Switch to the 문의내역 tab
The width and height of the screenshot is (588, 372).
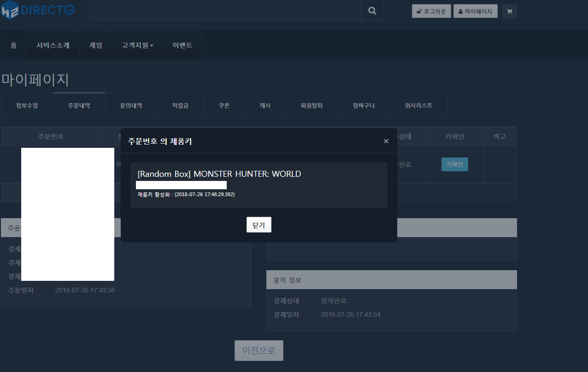click(x=131, y=105)
